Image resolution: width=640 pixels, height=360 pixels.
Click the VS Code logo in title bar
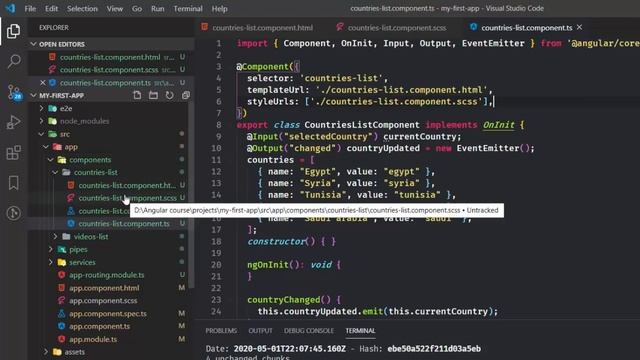pos(10,8)
